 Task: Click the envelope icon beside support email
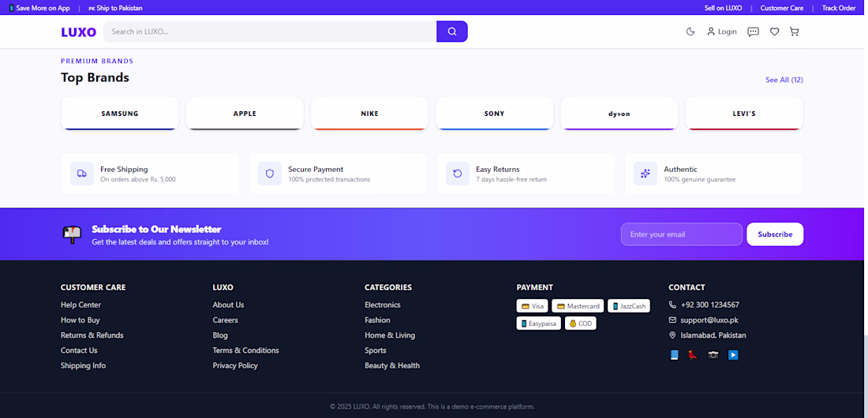click(672, 320)
